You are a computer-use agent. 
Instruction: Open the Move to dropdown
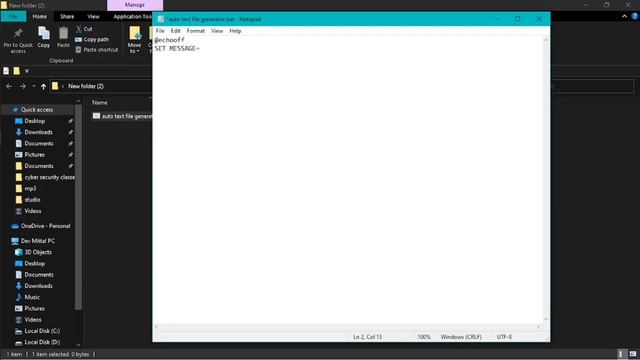[134, 40]
